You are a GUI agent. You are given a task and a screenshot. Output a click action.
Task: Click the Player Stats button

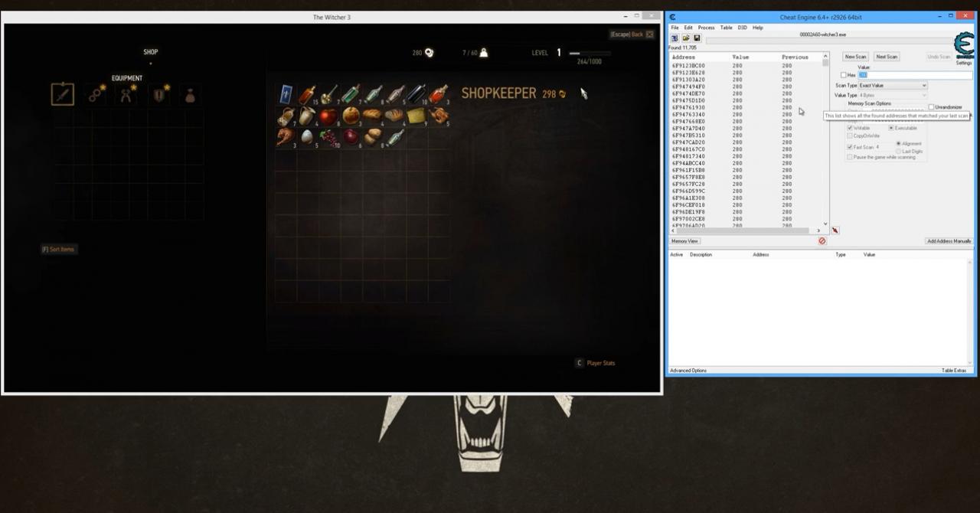coord(595,363)
